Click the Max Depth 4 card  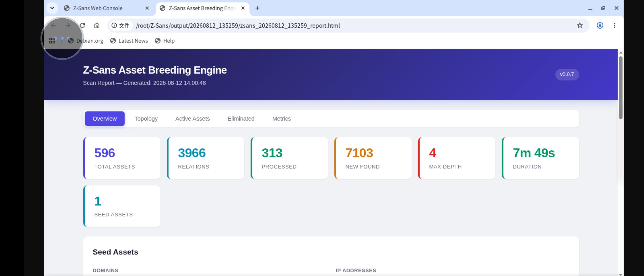457,158
